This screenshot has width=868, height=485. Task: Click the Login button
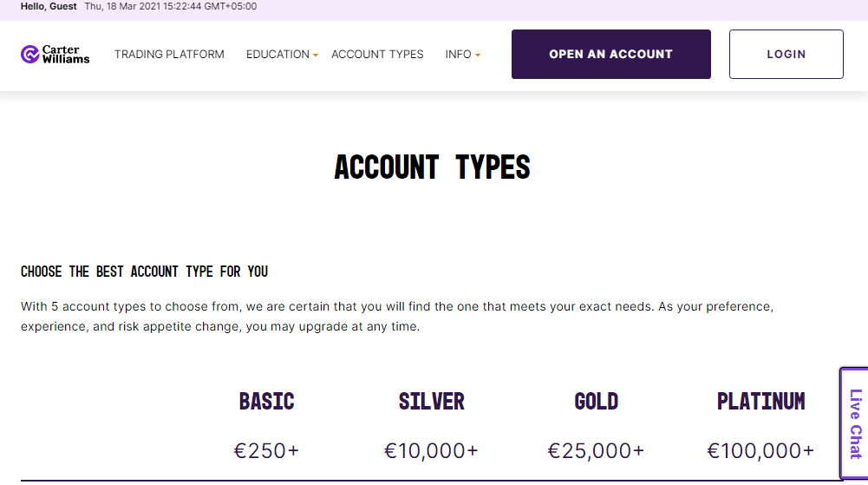click(x=786, y=55)
